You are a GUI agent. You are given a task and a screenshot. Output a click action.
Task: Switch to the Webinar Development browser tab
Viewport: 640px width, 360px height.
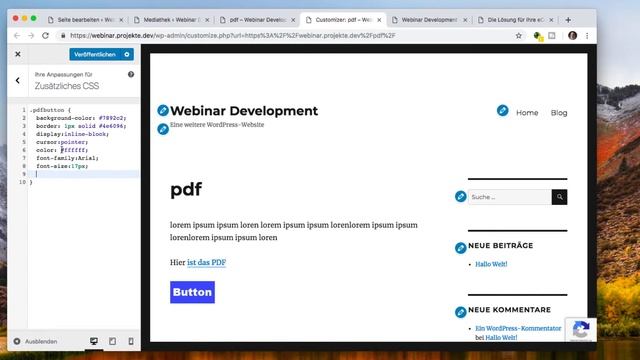[x=429, y=20]
